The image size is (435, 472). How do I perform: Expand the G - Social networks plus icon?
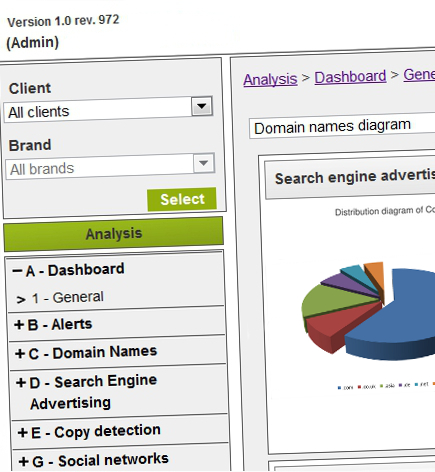24,462
